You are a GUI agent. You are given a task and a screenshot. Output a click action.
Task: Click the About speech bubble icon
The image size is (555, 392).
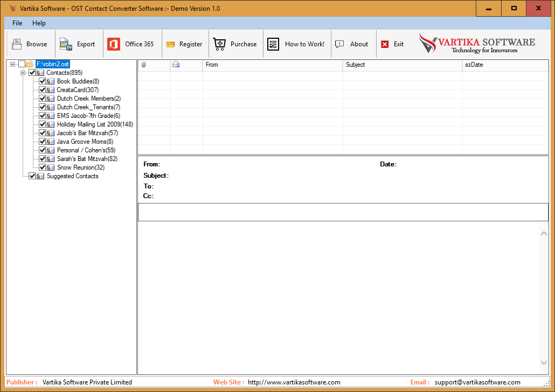339,44
